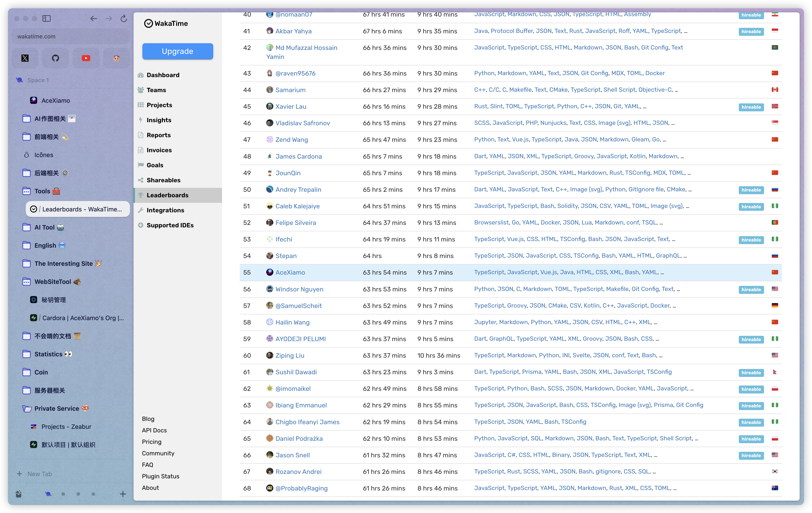This screenshot has height=513, width=812.
Task: Open the GitHub pinned shortcut
Action: (x=55, y=58)
